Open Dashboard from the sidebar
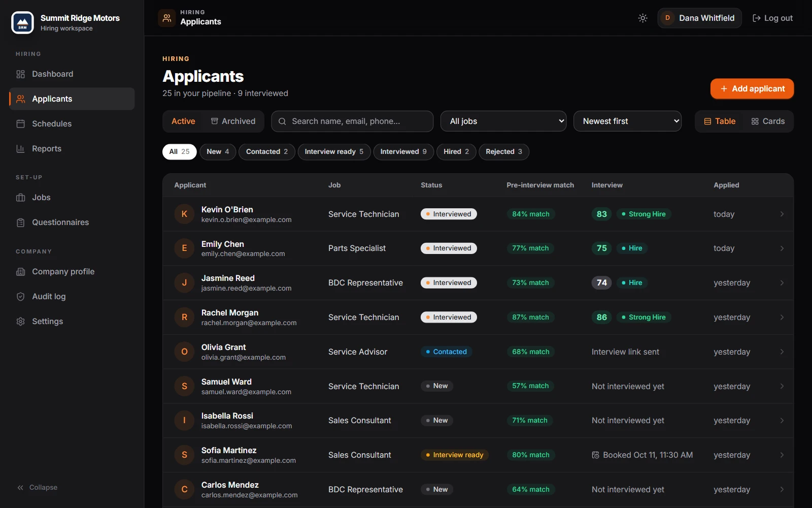The width and height of the screenshot is (812, 508). pos(72,74)
